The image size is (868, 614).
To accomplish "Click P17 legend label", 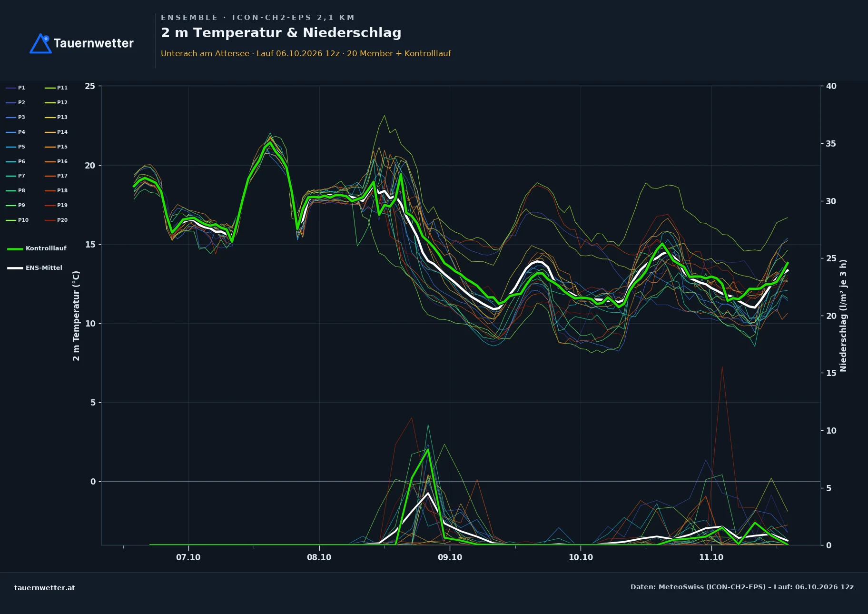I will tap(62, 176).
